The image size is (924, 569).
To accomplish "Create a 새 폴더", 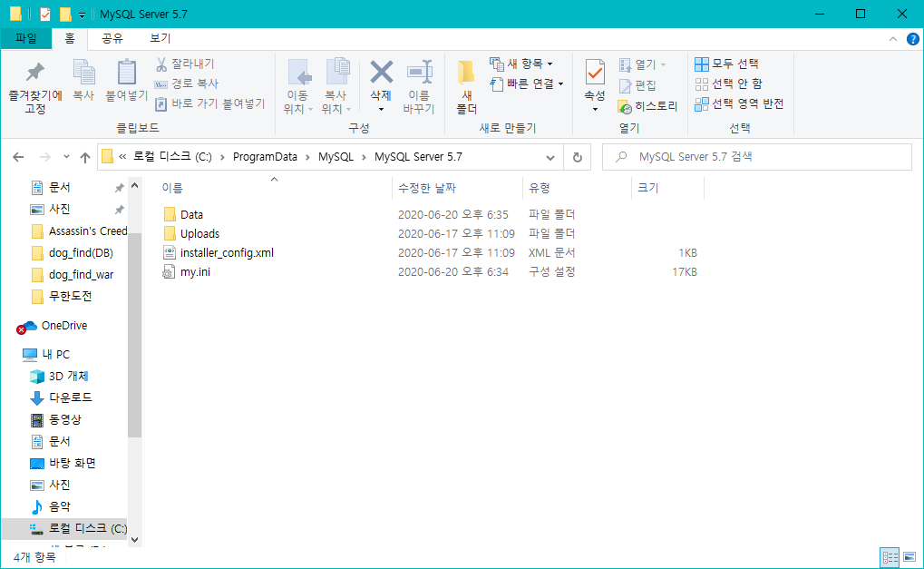I will pos(466,86).
